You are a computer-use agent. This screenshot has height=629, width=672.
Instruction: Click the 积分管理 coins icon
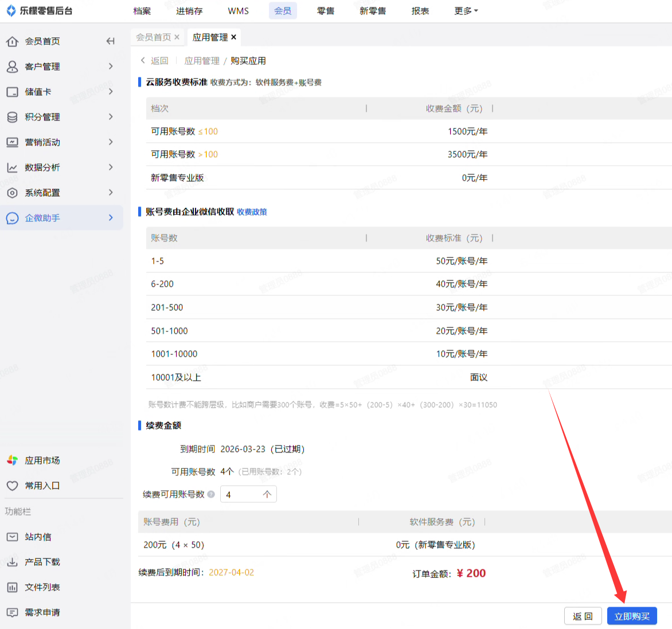[13, 117]
